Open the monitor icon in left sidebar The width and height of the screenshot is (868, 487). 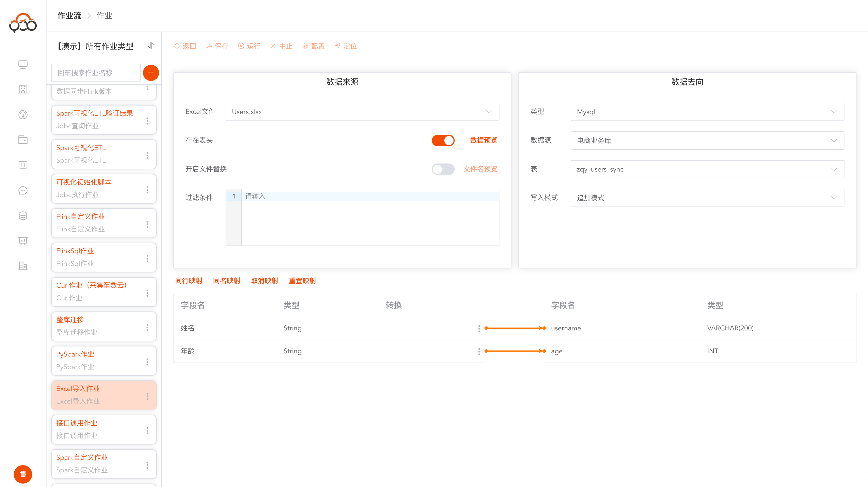23,64
